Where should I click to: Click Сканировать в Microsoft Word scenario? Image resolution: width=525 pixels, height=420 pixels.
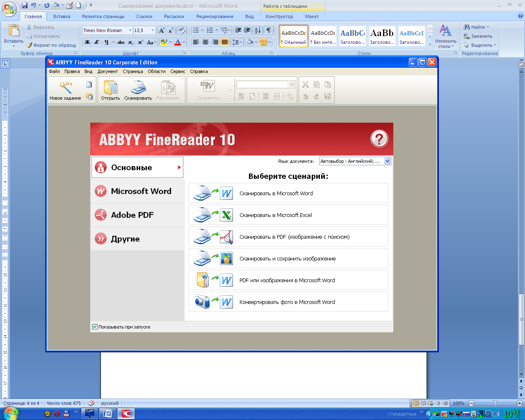[288, 193]
